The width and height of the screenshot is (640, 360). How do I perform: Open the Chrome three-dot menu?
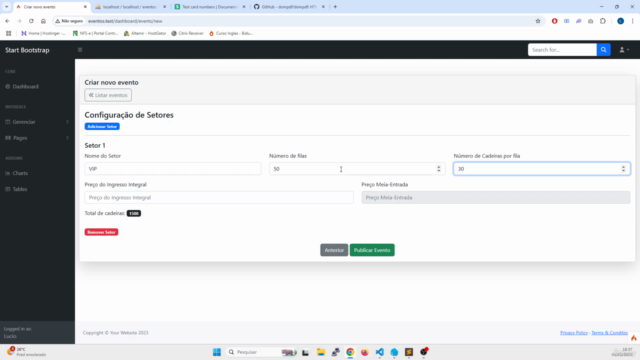pyautogui.click(x=632, y=21)
